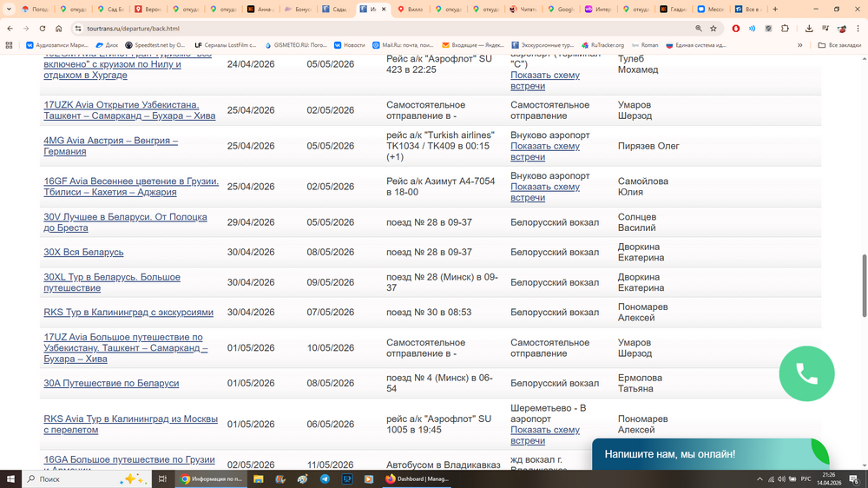Open the 'Напишите нам, мы онлайн!' chat
This screenshot has width=868, height=488.
pos(669,454)
